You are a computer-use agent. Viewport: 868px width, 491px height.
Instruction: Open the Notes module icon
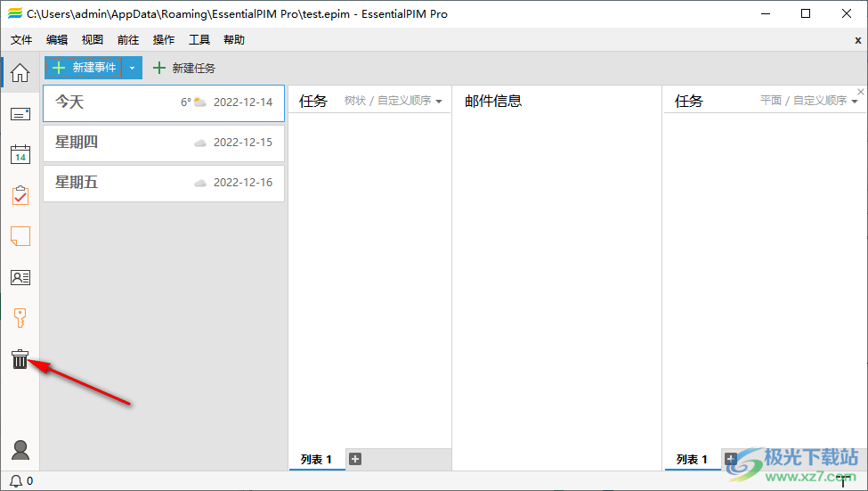coord(20,236)
